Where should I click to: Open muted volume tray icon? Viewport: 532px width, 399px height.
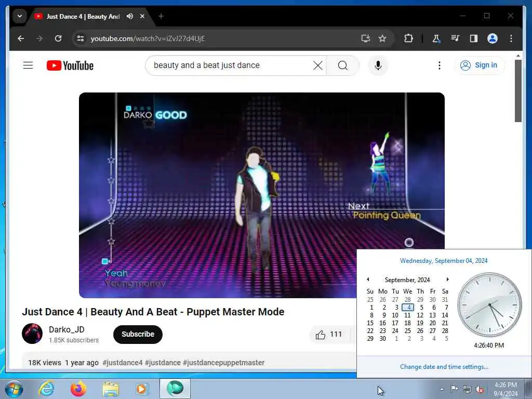pos(480,390)
